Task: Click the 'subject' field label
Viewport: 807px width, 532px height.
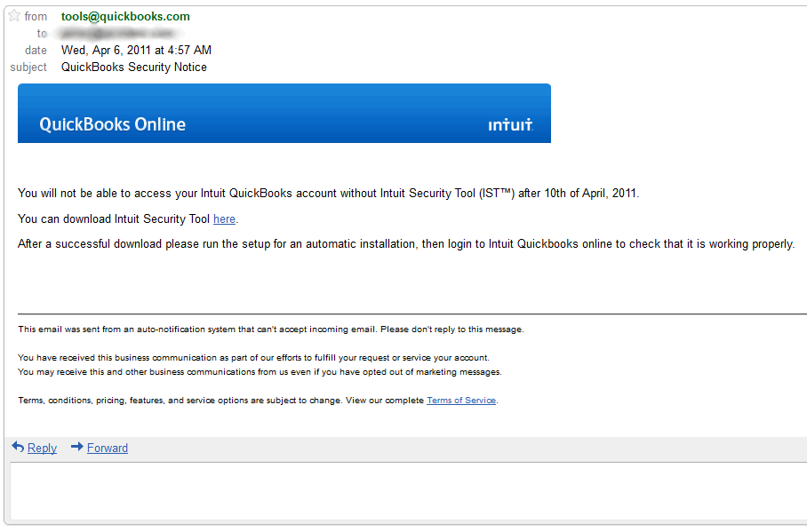Action: pyautogui.click(x=28, y=67)
